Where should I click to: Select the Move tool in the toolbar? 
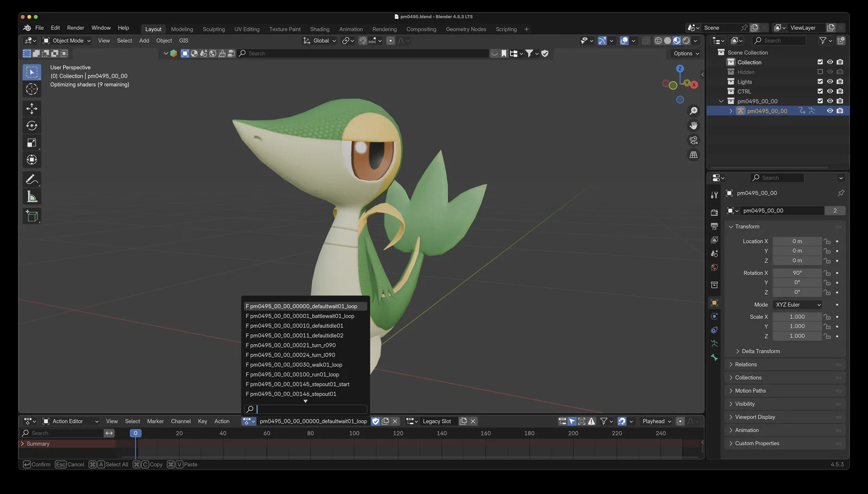(31, 109)
